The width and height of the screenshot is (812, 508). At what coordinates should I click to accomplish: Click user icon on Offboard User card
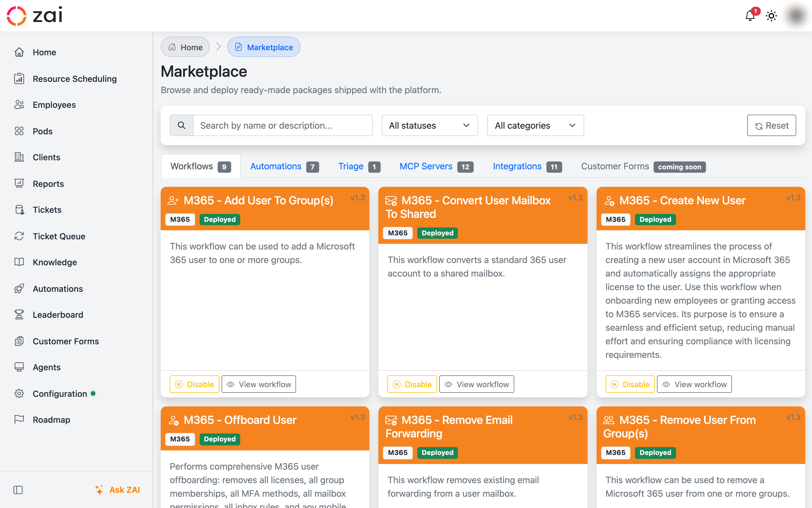tap(173, 420)
